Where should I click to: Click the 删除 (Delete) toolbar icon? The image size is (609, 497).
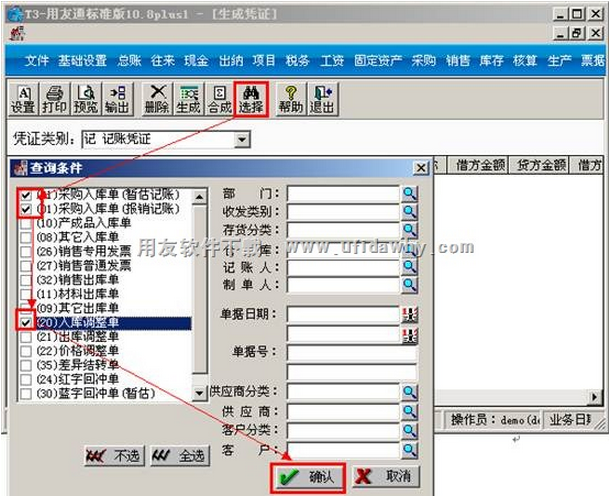pos(157,98)
